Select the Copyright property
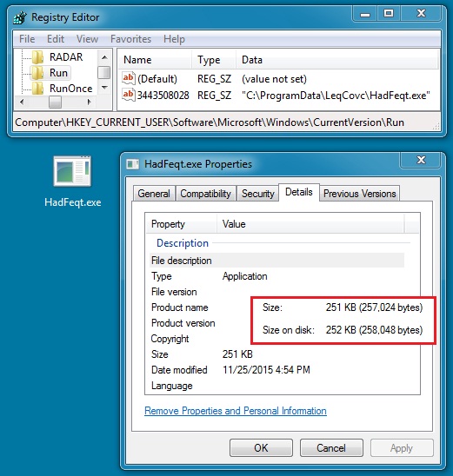Image resolution: width=453 pixels, height=476 pixels. [170, 339]
